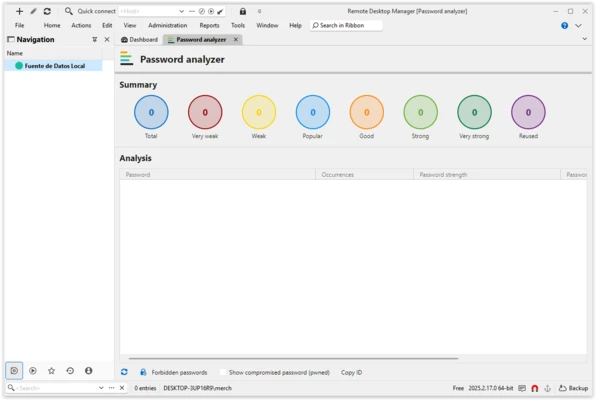This screenshot has height=400, width=596.
Task: Close the Password analyzer tab
Action: click(236, 40)
